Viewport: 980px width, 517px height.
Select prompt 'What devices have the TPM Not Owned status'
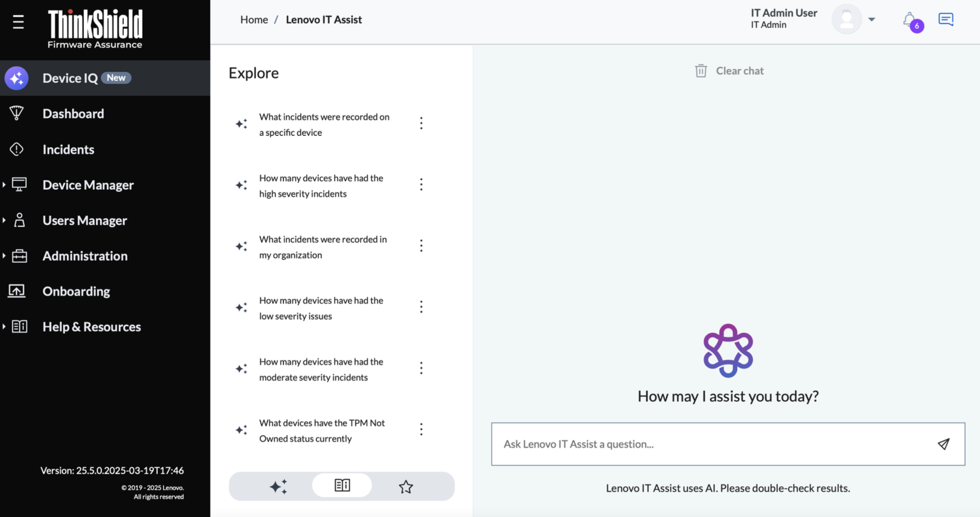(322, 430)
